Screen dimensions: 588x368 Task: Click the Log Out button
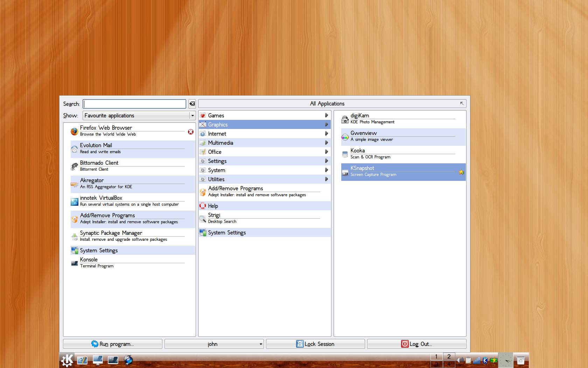(x=417, y=344)
